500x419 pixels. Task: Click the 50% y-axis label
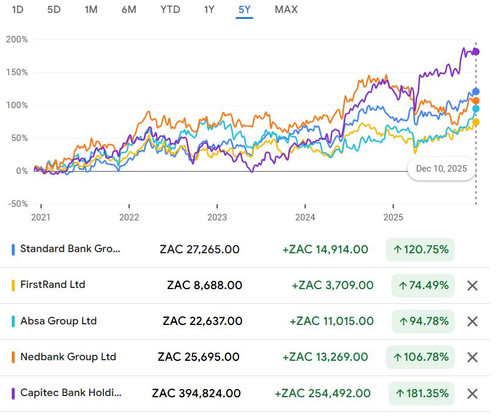[x=19, y=138]
